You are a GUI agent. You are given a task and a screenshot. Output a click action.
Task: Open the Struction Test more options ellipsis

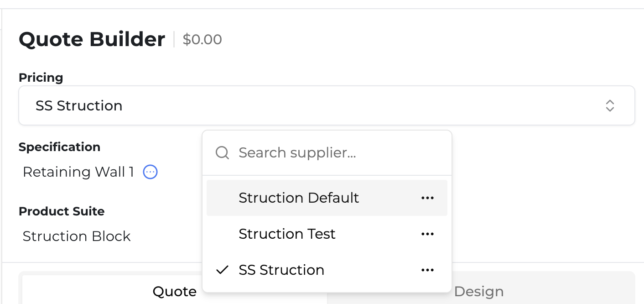pos(427,234)
